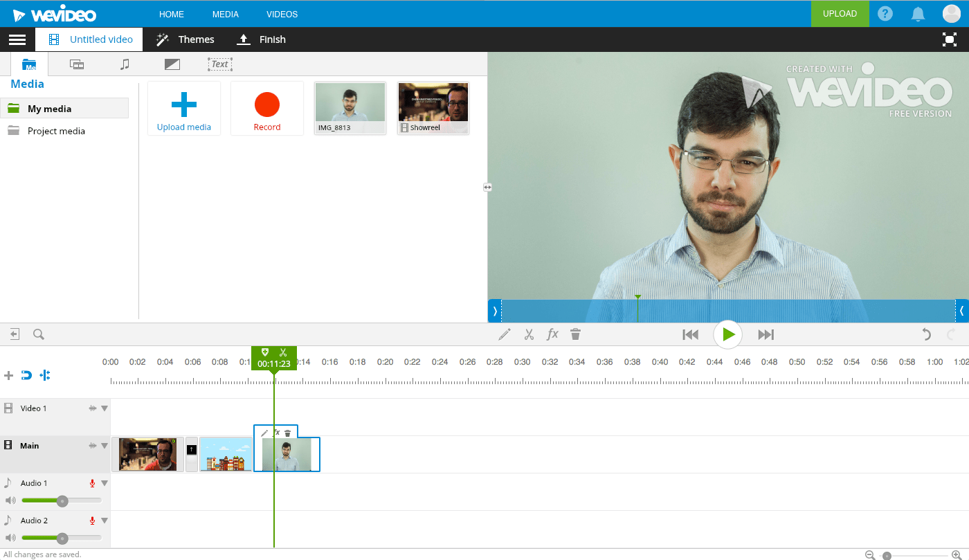Adjust the Audio 2 volume slider

tap(62, 538)
